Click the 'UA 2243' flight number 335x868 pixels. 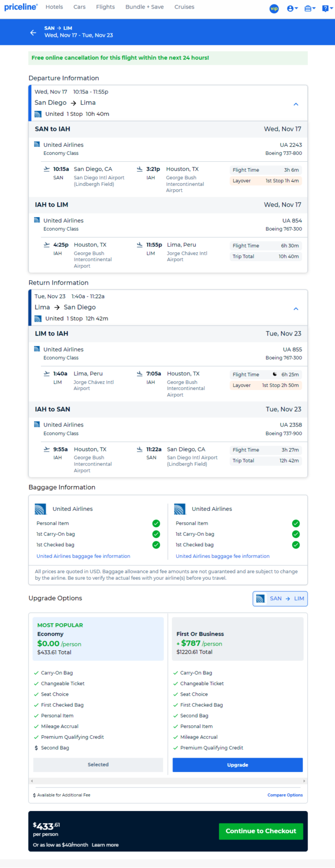(x=291, y=145)
